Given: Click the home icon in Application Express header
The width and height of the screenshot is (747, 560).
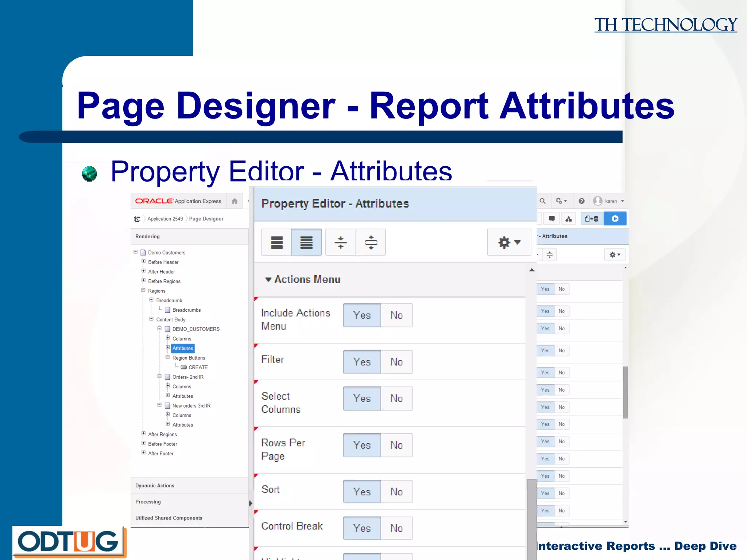Looking at the screenshot, I should 235,201.
